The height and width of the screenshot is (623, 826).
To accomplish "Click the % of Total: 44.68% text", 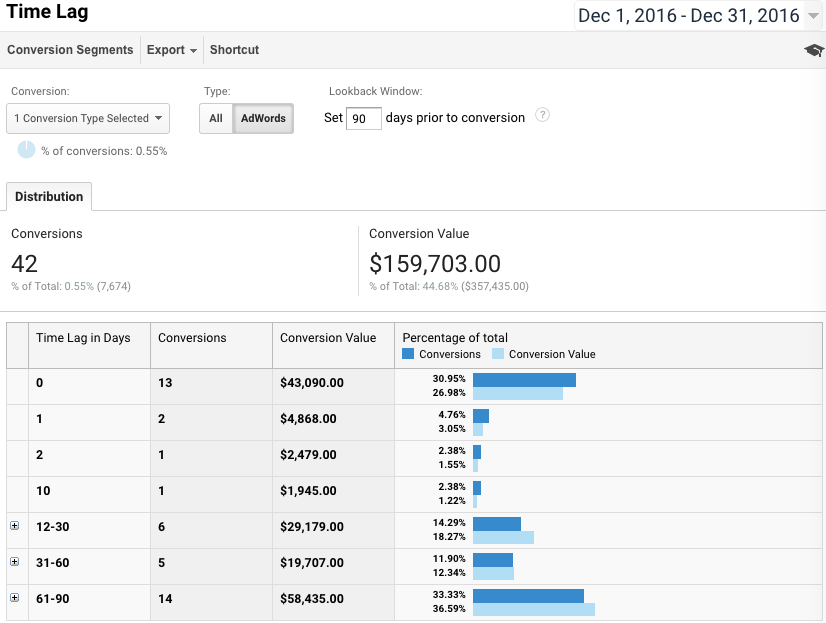I will click(x=414, y=286).
